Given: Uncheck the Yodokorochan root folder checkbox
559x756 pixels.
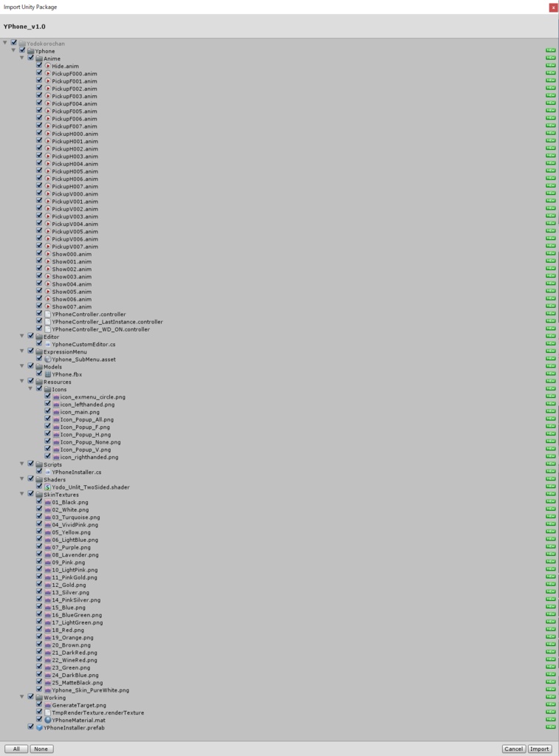Looking at the screenshot, I should pyautogui.click(x=14, y=43).
